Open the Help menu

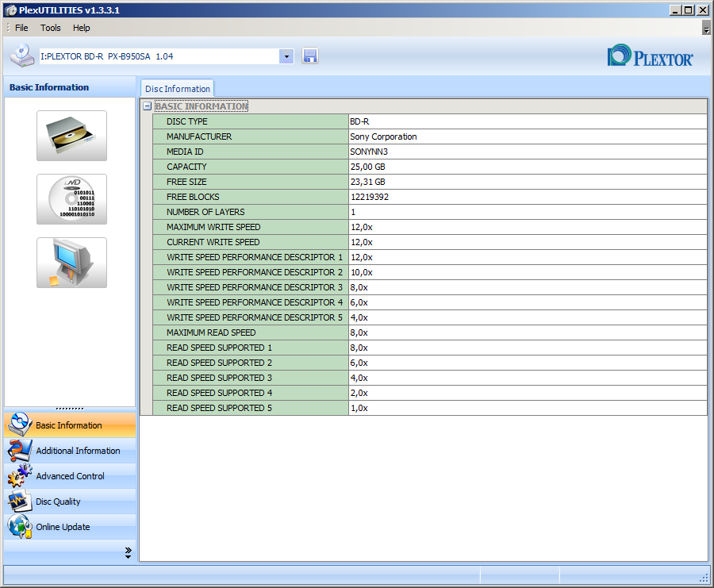tap(82, 28)
